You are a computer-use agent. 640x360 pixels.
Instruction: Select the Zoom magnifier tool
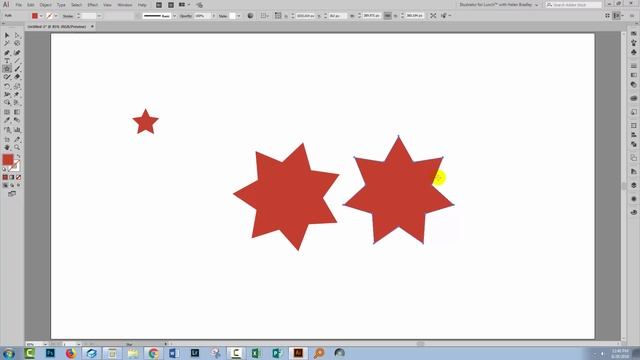[17, 147]
